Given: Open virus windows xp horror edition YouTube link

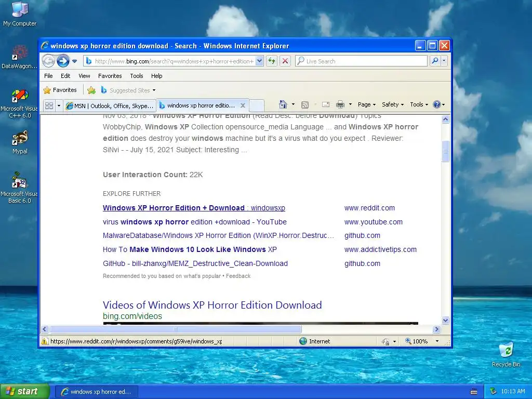Looking at the screenshot, I should coord(194,222).
